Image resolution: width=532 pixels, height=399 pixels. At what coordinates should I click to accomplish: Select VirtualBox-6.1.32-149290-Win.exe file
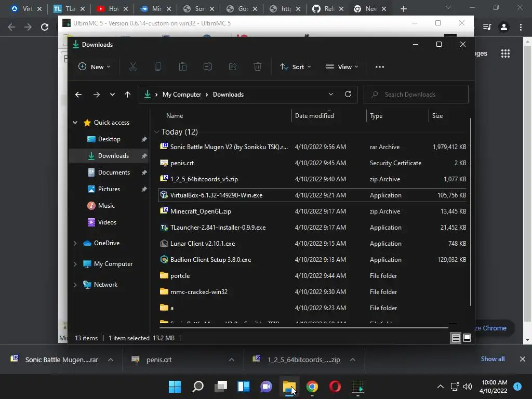pyautogui.click(x=312, y=195)
